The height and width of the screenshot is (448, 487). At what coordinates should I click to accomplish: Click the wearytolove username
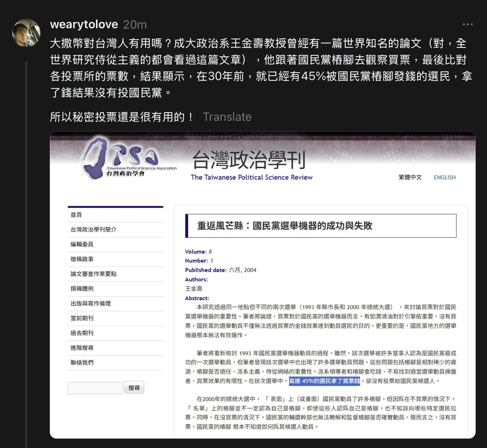pyautogui.click(x=84, y=24)
